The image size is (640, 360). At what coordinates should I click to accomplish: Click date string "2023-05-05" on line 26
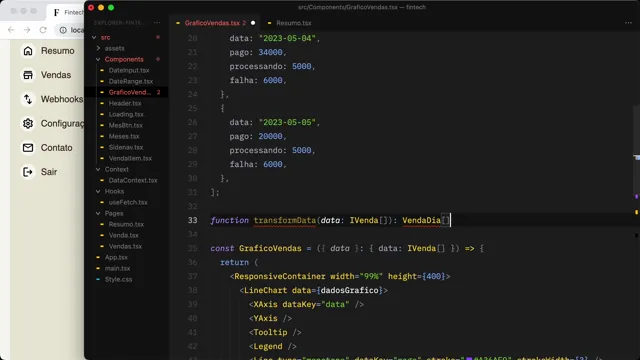tap(287, 122)
